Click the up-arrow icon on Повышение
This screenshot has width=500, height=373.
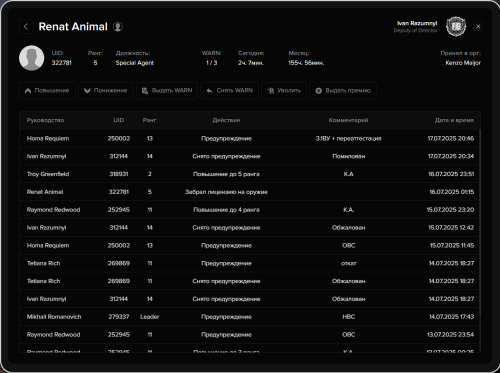(x=28, y=91)
